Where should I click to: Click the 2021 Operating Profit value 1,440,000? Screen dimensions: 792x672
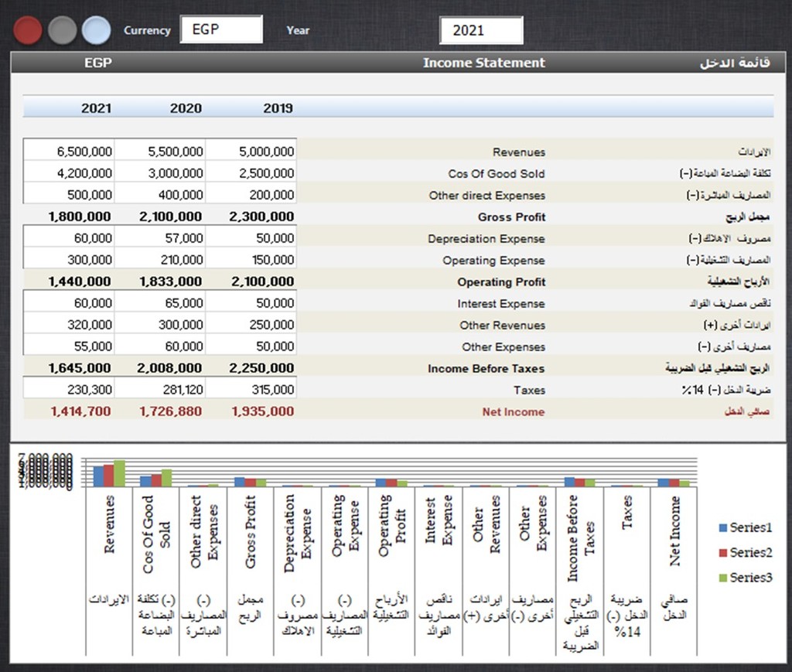coord(80,281)
